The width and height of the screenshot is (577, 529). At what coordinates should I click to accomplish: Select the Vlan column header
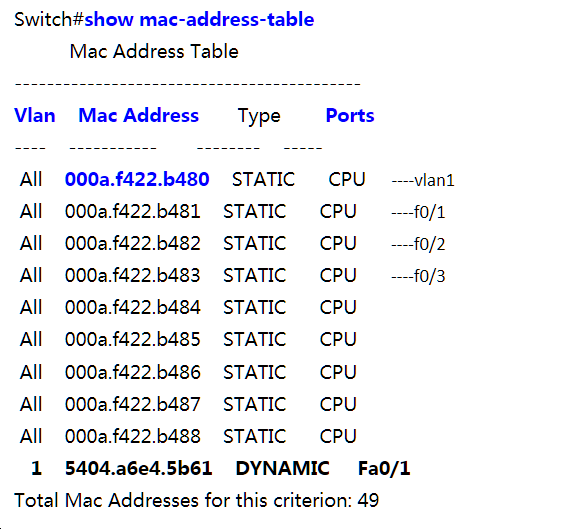(35, 116)
